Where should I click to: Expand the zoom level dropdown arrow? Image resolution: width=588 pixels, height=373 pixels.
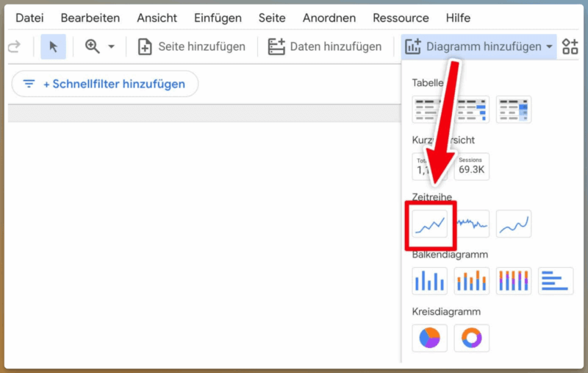coord(112,47)
